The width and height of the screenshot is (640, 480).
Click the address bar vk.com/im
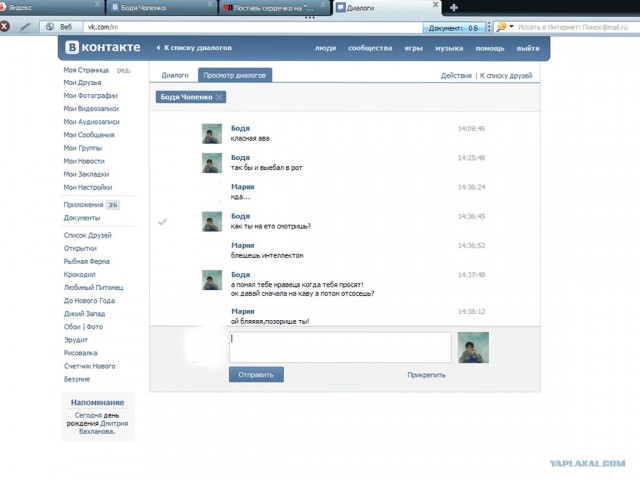click(253, 27)
